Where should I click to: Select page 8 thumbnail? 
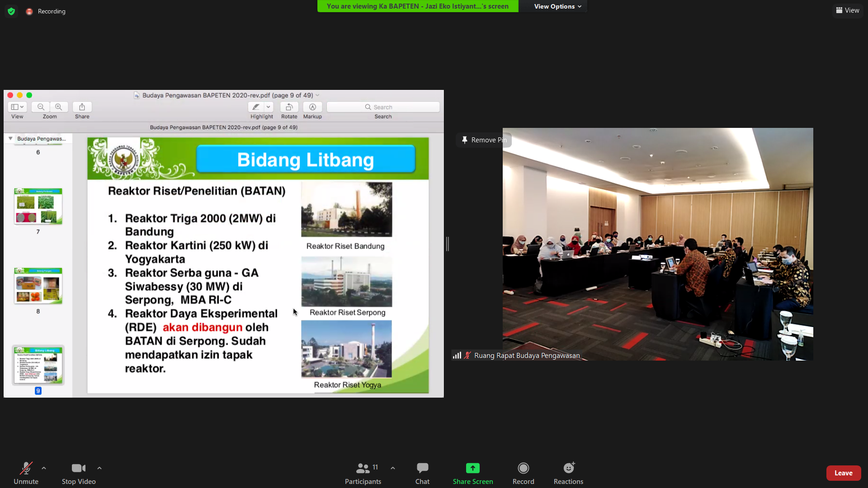click(x=38, y=286)
